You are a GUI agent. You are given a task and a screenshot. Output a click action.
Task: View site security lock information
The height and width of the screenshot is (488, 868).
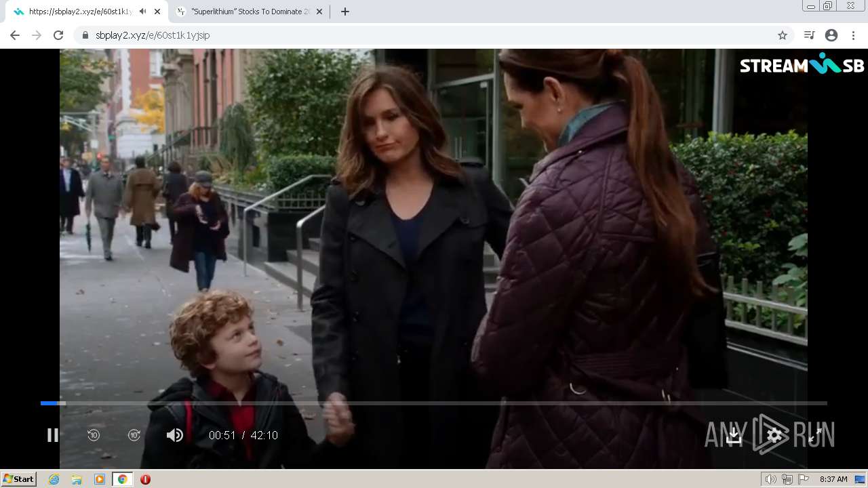click(85, 35)
